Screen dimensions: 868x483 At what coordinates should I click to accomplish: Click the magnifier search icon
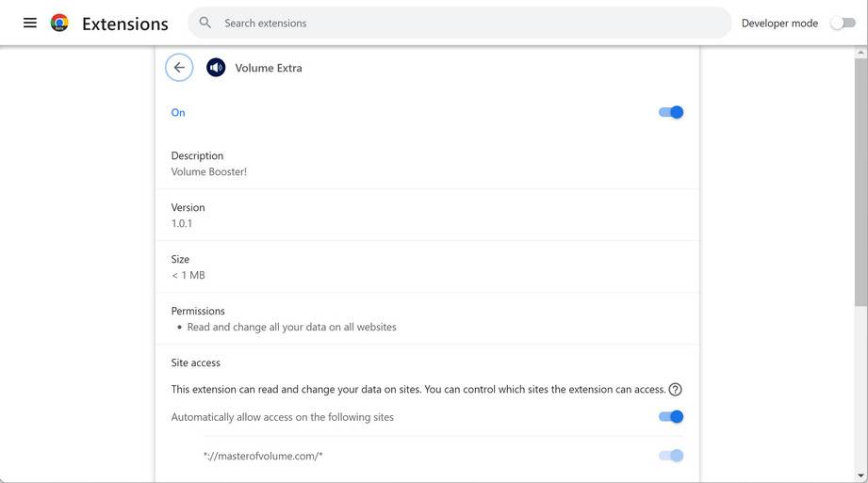click(x=205, y=23)
